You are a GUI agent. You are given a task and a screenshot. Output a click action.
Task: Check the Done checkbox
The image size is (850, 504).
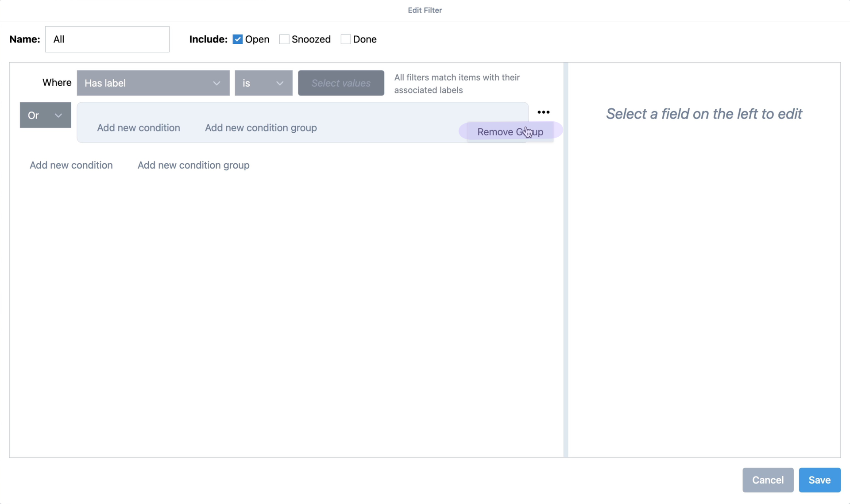click(346, 39)
